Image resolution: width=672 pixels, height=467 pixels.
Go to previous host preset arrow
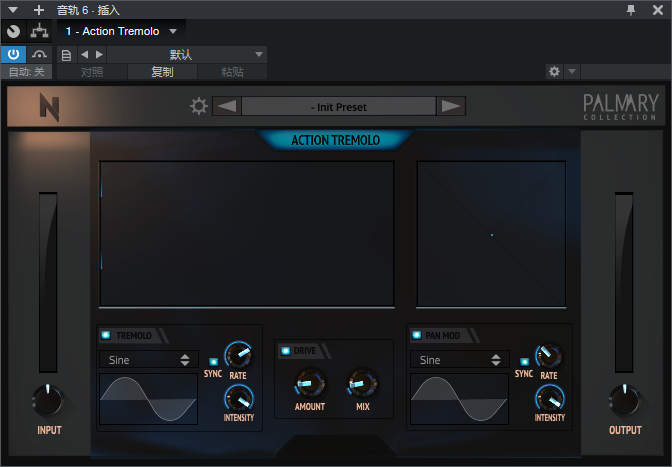[x=84, y=54]
